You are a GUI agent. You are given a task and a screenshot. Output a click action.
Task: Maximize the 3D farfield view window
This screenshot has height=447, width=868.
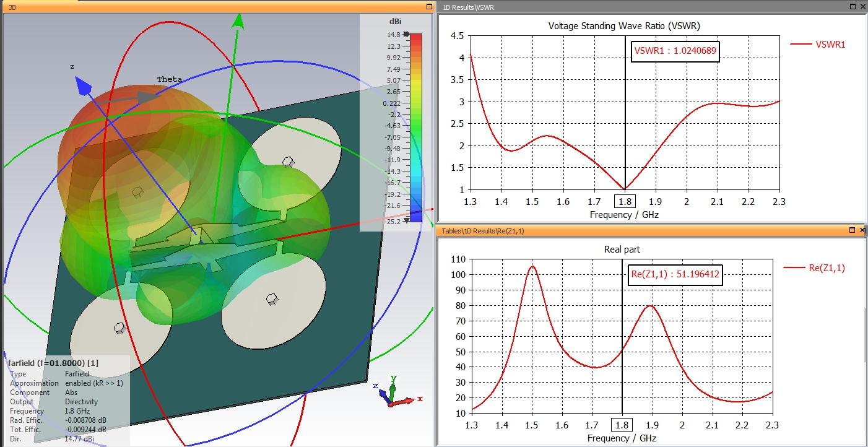pos(429,7)
